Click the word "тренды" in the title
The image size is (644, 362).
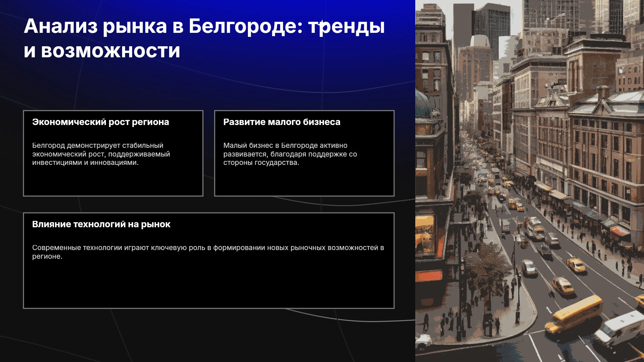pyautogui.click(x=346, y=26)
